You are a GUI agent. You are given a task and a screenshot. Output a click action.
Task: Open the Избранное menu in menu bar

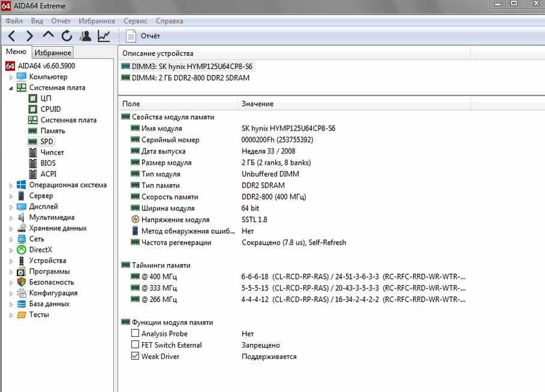pyautogui.click(x=97, y=21)
